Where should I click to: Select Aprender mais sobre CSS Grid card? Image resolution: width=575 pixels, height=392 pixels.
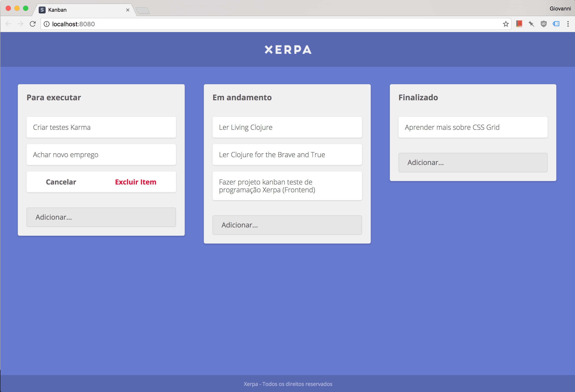(473, 127)
